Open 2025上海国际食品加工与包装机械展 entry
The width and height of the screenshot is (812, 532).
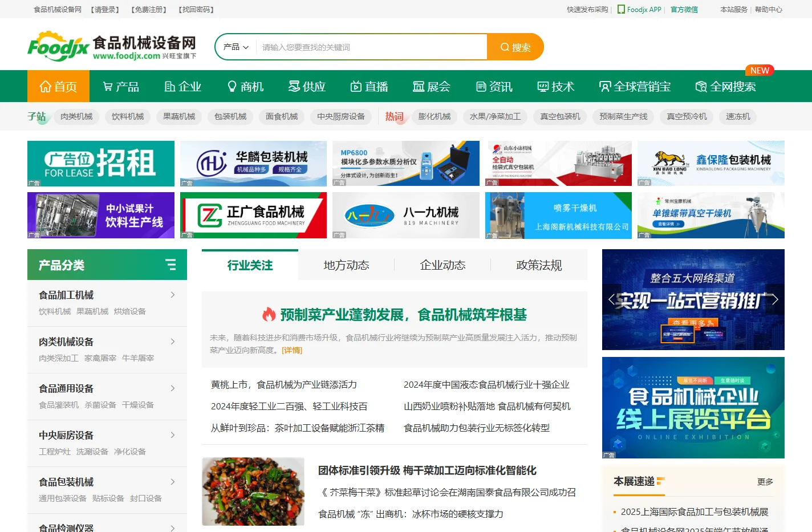click(x=695, y=512)
